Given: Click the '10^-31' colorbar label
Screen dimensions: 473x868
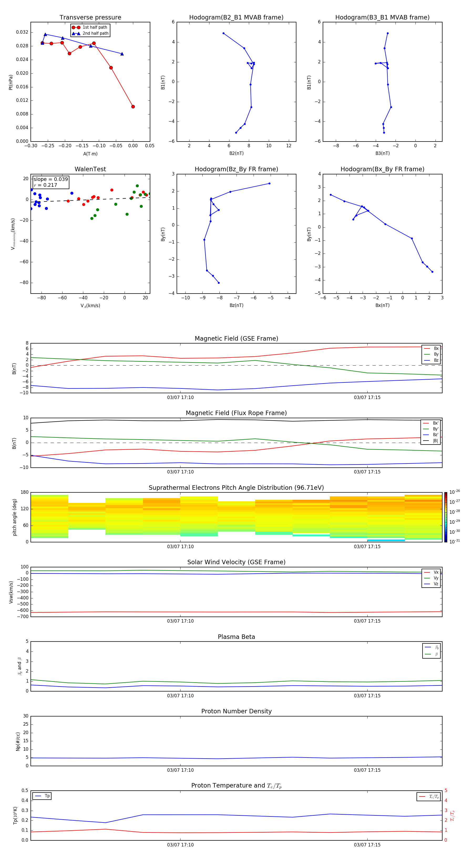Looking at the screenshot, I should pos(455,542).
